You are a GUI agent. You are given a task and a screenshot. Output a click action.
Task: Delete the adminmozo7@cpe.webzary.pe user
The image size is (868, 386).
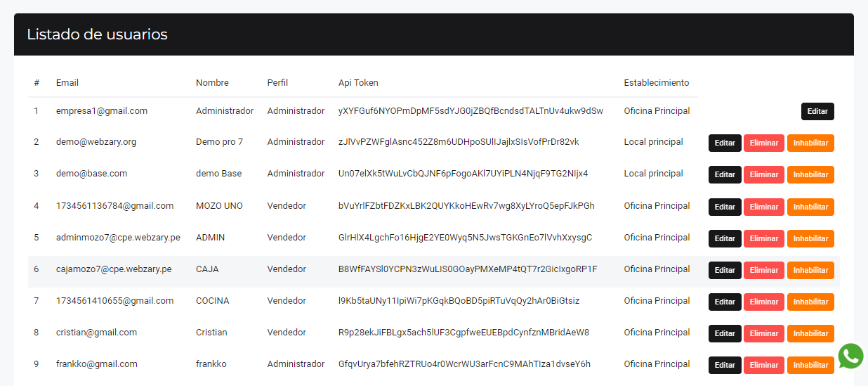coord(763,238)
